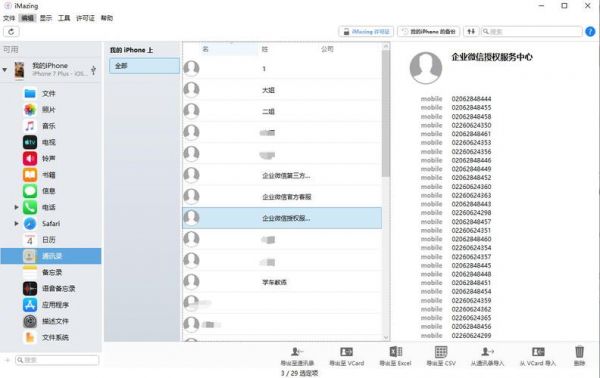Select the highlighted 企业微信授权服... contact row
The image size is (600, 378).
coord(282,218)
